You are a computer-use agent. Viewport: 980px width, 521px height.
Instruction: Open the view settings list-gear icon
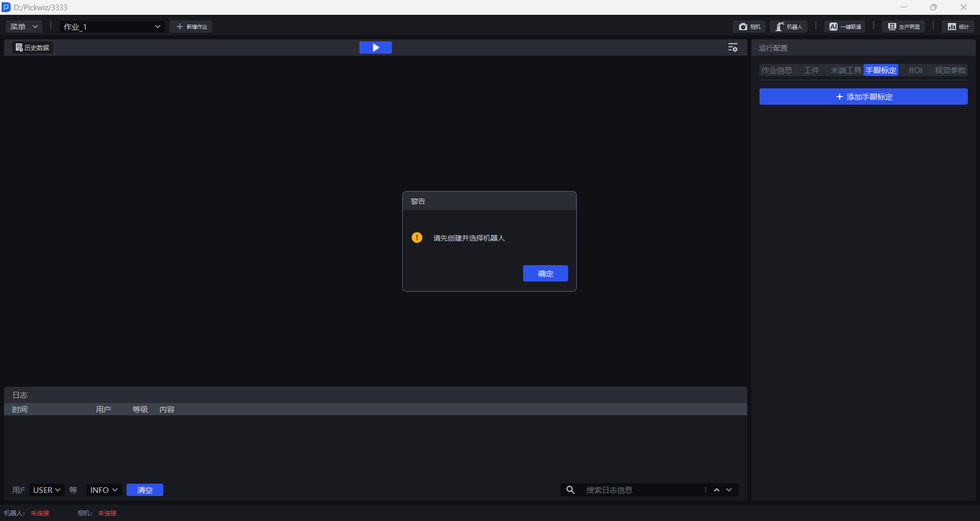point(733,48)
